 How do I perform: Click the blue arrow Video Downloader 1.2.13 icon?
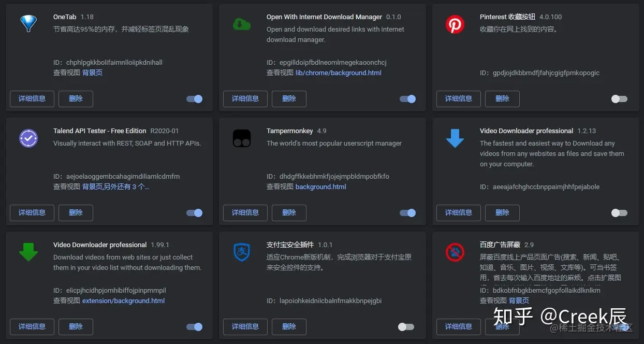tap(455, 138)
